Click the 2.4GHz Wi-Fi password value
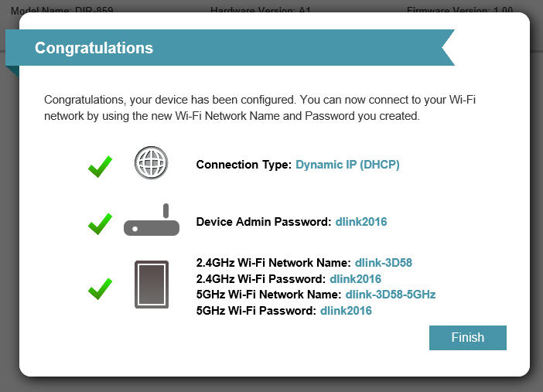Image resolution: width=543 pixels, height=392 pixels. click(355, 279)
